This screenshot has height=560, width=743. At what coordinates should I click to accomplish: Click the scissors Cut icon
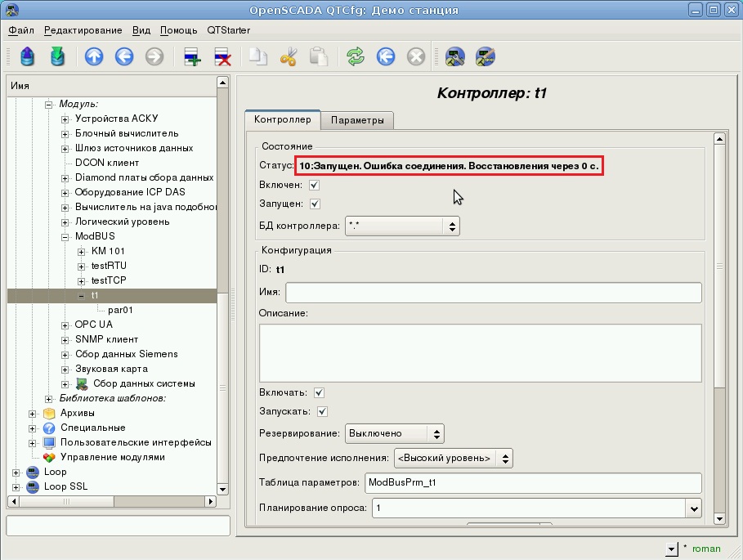click(x=289, y=57)
